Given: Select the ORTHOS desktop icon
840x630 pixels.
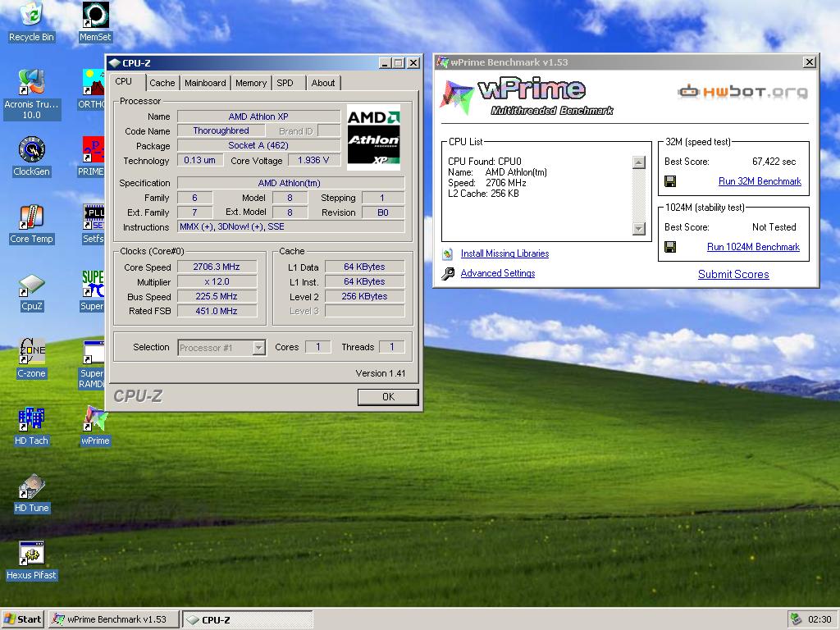Looking at the screenshot, I should coord(92,89).
